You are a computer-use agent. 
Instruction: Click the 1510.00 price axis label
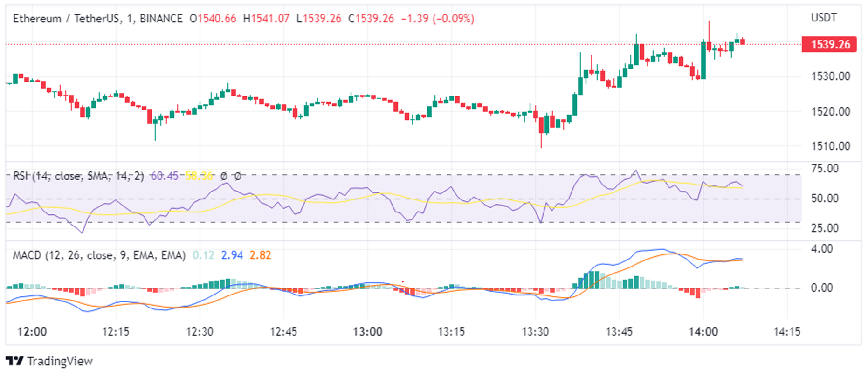(x=831, y=146)
